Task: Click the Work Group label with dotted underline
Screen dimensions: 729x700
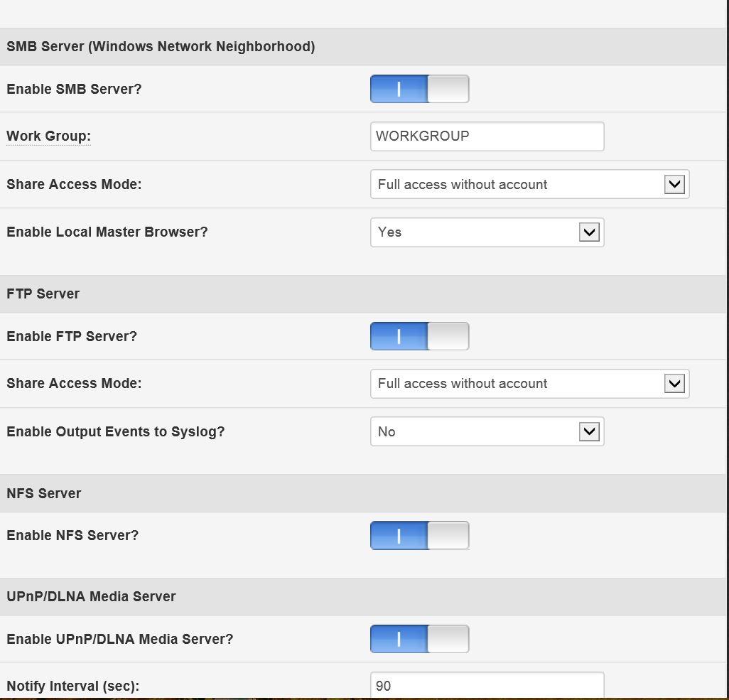Action: pyautogui.click(x=48, y=136)
